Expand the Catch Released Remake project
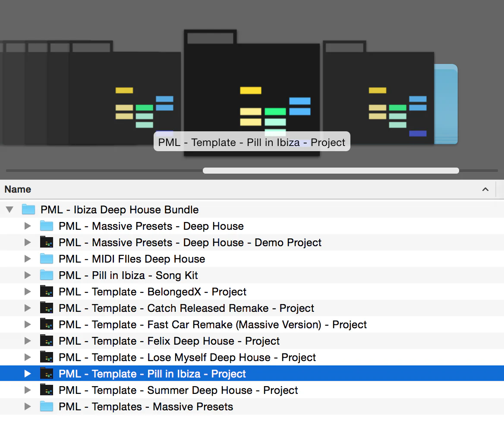The image size is (504, 425). [x=28, y=308]
